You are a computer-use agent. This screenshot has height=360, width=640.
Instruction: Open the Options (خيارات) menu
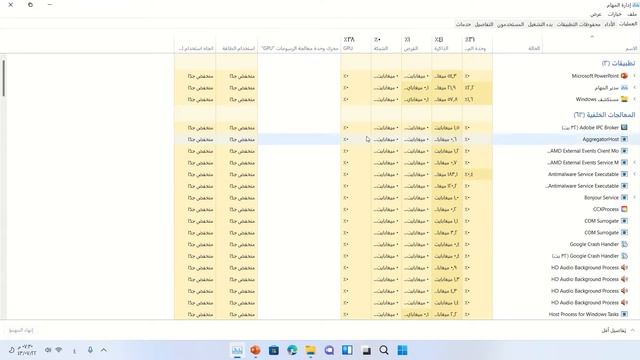(x=614, y=14)
